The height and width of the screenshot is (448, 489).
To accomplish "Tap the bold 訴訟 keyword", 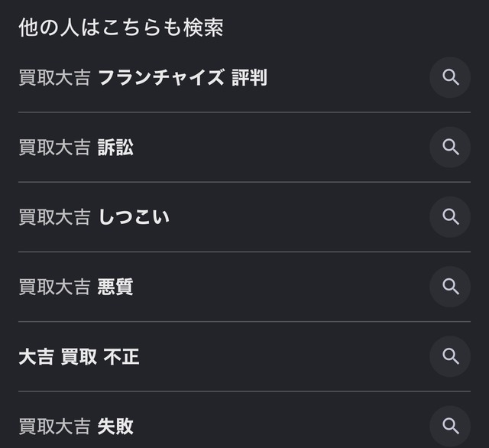I will click(x=115, y=148).
